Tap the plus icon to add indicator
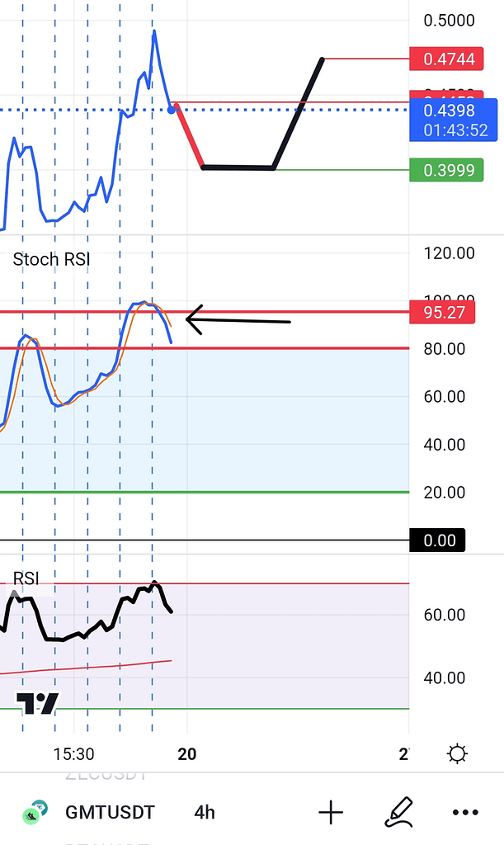 (x=330, y=812)
